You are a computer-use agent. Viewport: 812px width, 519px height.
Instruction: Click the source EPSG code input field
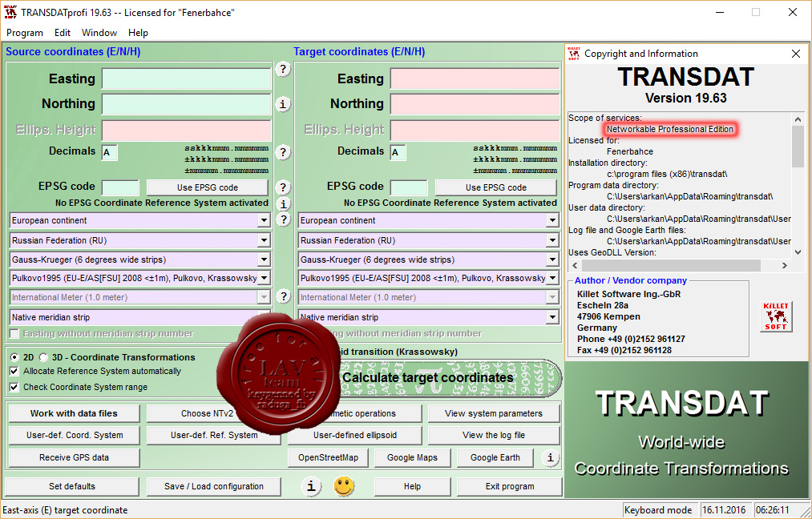121,187
